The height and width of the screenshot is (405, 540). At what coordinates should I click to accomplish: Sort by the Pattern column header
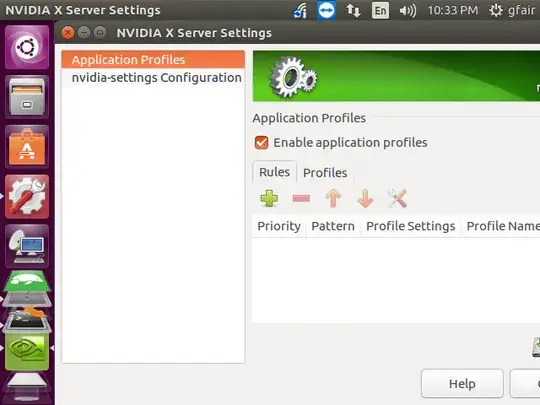(x=333, y=226)
